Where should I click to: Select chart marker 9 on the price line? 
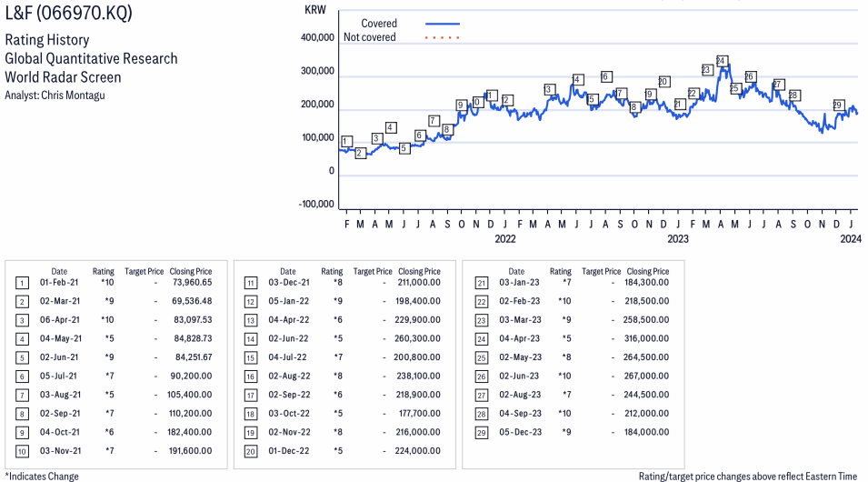coord(462,105)
